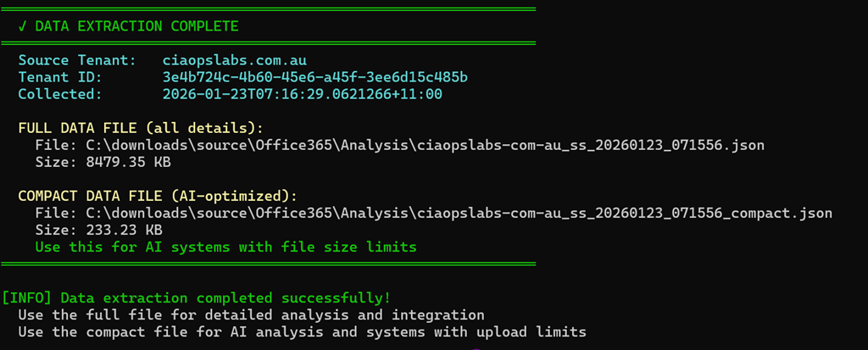Click the purple dot at the bottom edge
Viewport: 868px width, 350px height.
click(x=476, y=347)
